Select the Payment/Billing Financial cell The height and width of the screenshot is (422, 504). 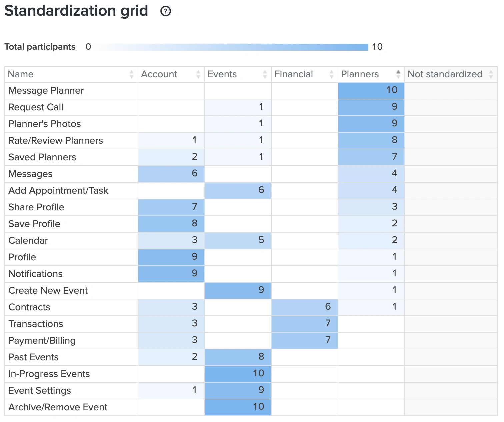(305, 340)
